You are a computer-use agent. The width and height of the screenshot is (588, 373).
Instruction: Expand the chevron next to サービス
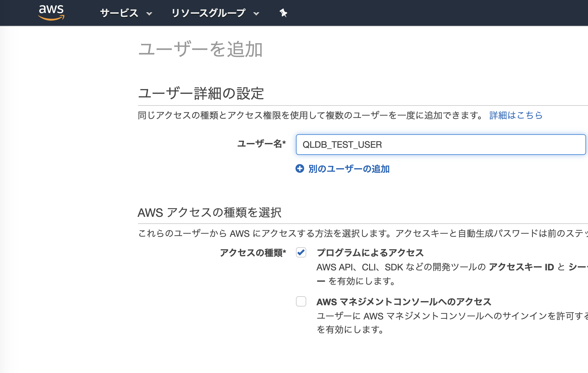click(149, 14)
